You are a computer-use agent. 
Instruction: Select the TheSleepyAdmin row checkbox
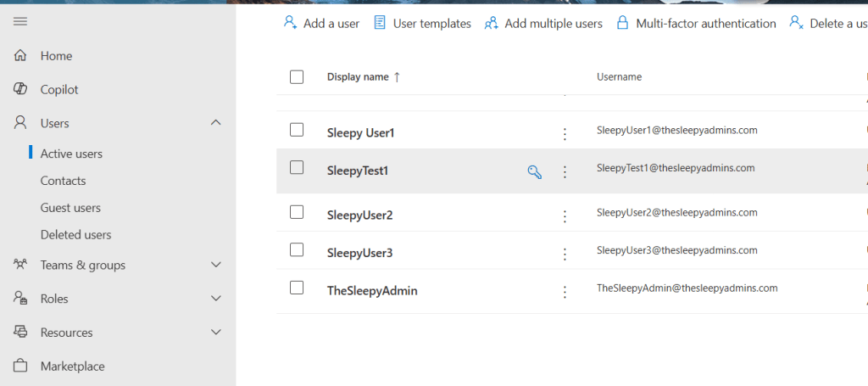point(297,288)
